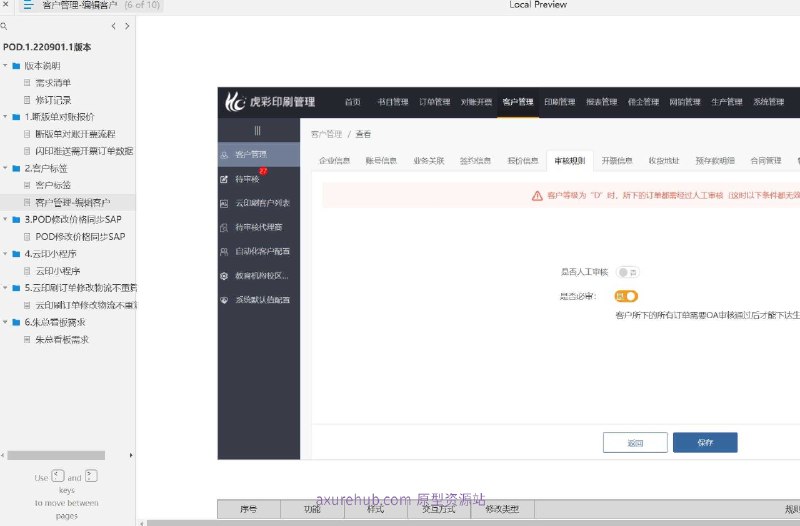Open the 印刷管理 nav item
The height and width of the screenshot is (526, 800).
coord(560,102)
